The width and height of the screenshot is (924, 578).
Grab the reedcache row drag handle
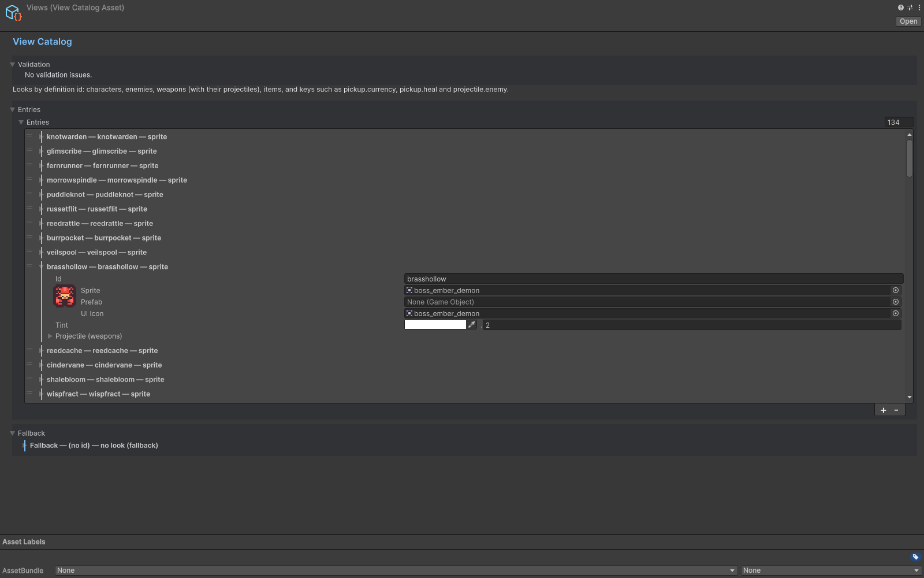(x=29, y=350)
